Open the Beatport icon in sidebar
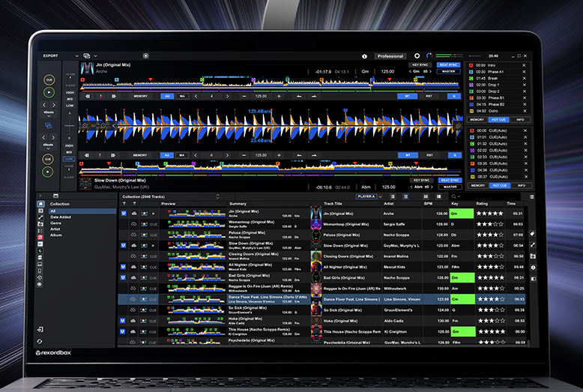Image resolution: width=583 pixels, height=392 pixels. click(x=40, y=244)
